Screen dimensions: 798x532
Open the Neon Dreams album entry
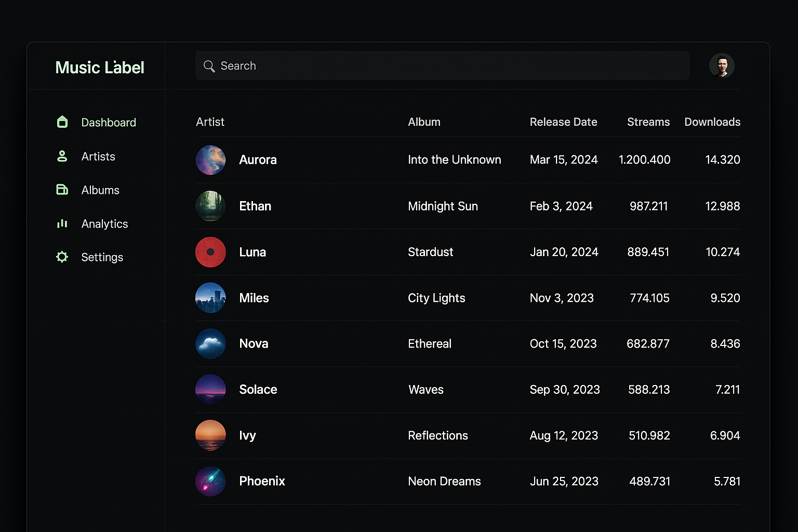pos(444,482)
